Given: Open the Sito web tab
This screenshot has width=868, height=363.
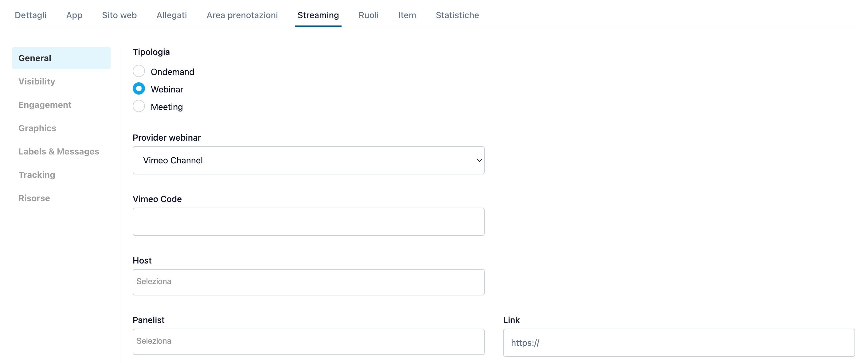Looking at the screenshot, I should click(x=119, y=15).
